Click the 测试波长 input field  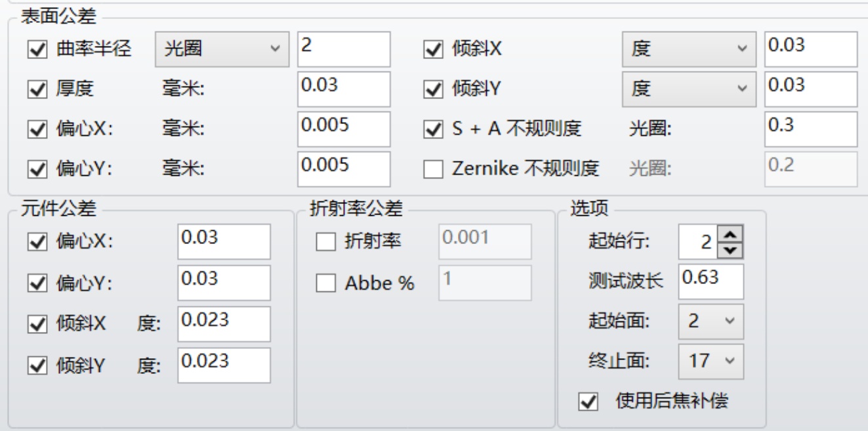point(711,281)
